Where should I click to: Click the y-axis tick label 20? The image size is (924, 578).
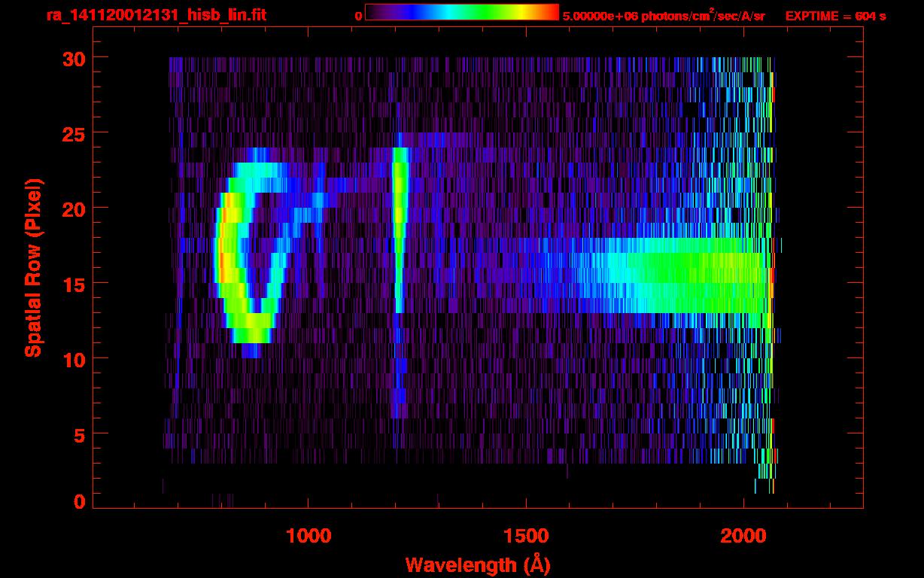(74, 208)
